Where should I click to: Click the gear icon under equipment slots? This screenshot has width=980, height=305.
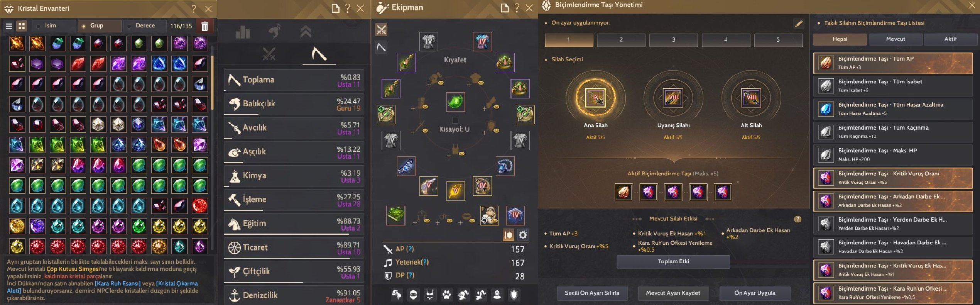pyautogui.click(x=523, y=235)
